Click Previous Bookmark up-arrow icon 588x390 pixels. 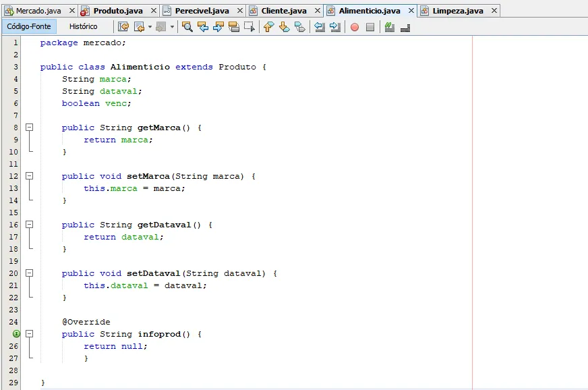268,26
